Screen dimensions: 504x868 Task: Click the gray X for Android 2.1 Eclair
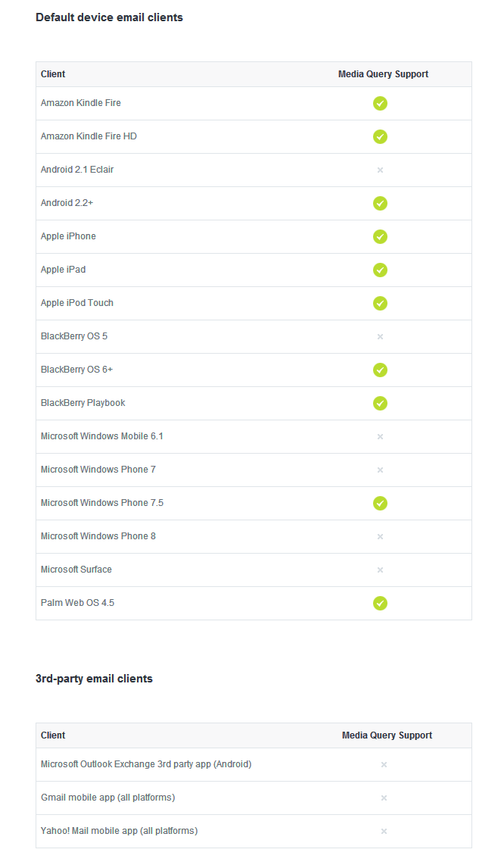coord(380,170)
